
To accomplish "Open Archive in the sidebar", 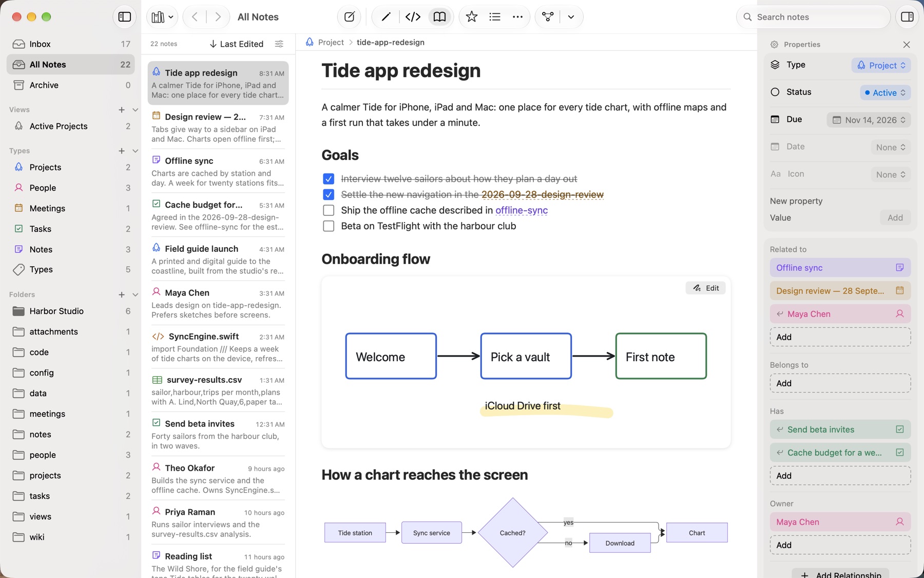I will click(x=71, y=85).
